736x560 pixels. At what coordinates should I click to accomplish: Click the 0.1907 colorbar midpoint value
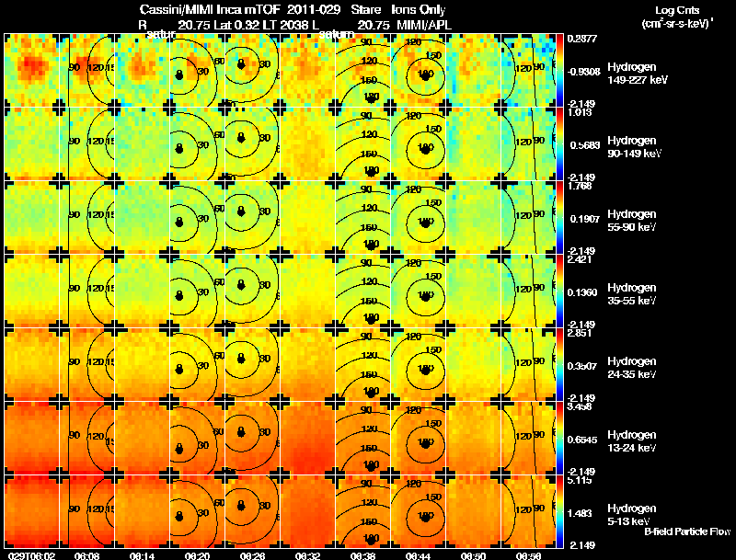point(583,219)
